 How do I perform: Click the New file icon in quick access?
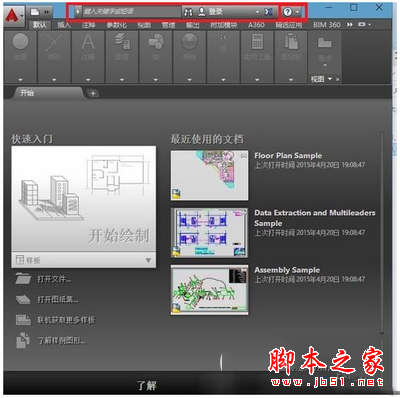coord(35,12)
